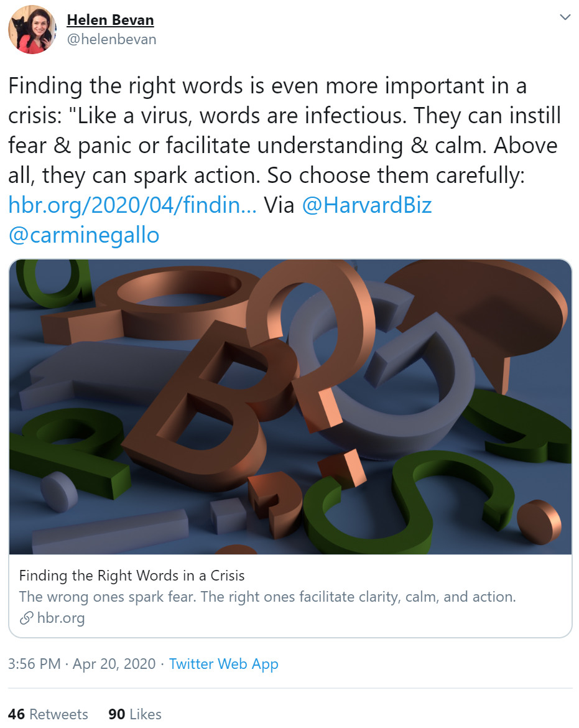
Task: Click the tweet body text
Action: click(285, 160)
